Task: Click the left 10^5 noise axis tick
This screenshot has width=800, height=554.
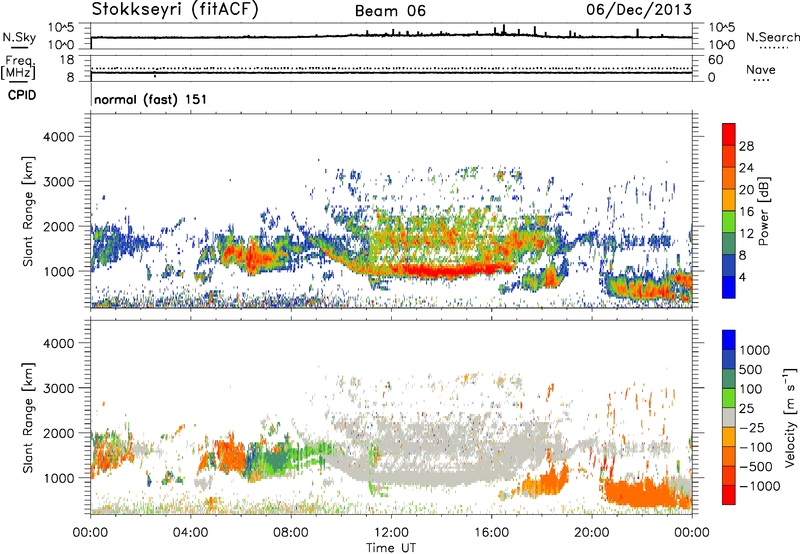Action: [x=61, y=27]
